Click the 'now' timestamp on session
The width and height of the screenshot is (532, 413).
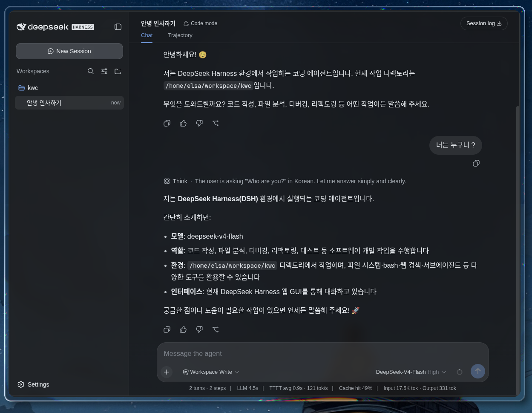tap(116, 103)
